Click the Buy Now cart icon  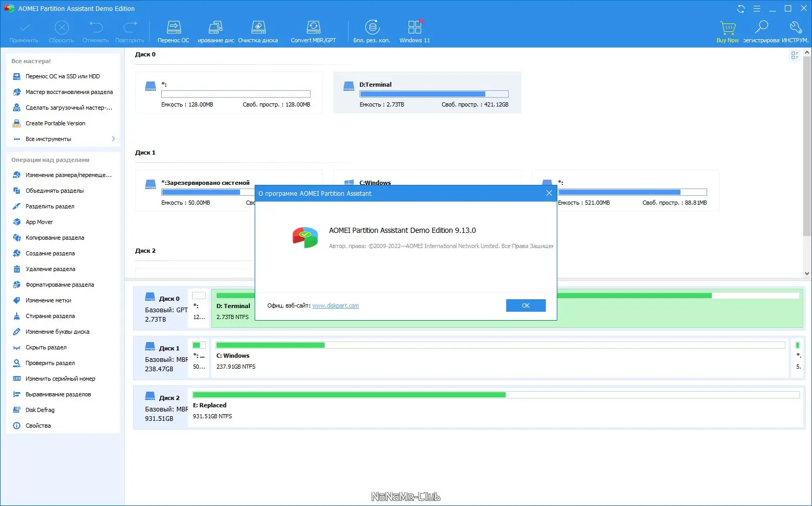coord(727,27)
